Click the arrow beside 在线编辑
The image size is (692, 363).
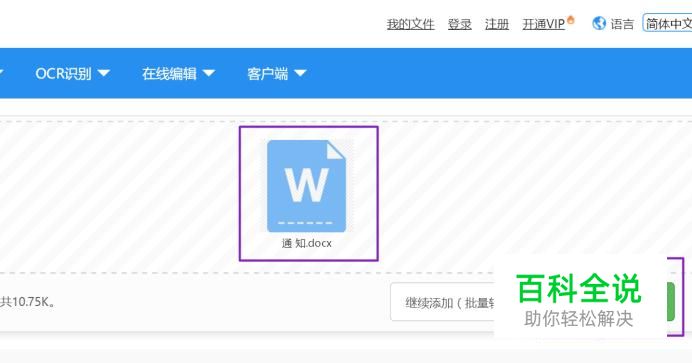tap(209, 73)
